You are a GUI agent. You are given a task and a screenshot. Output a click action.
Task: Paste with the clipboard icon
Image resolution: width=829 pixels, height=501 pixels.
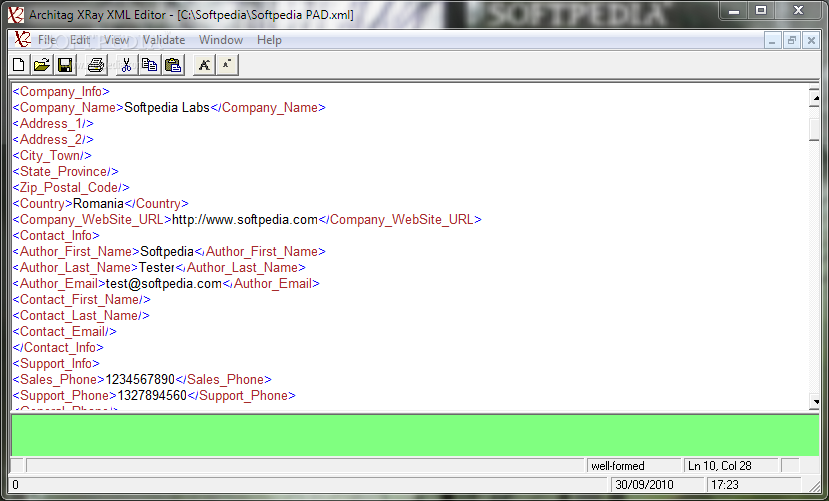point(173,65)
